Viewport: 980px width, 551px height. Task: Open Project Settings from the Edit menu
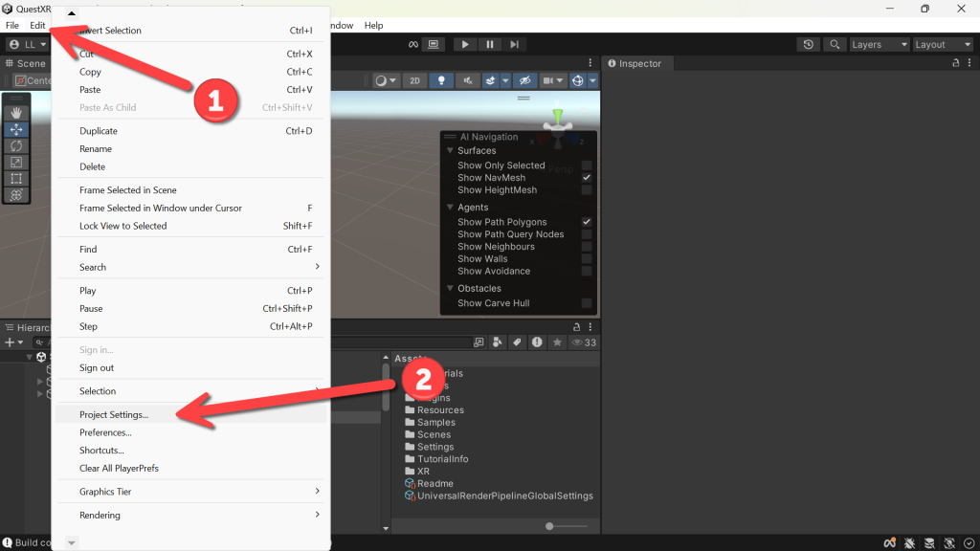pos(190,414)
